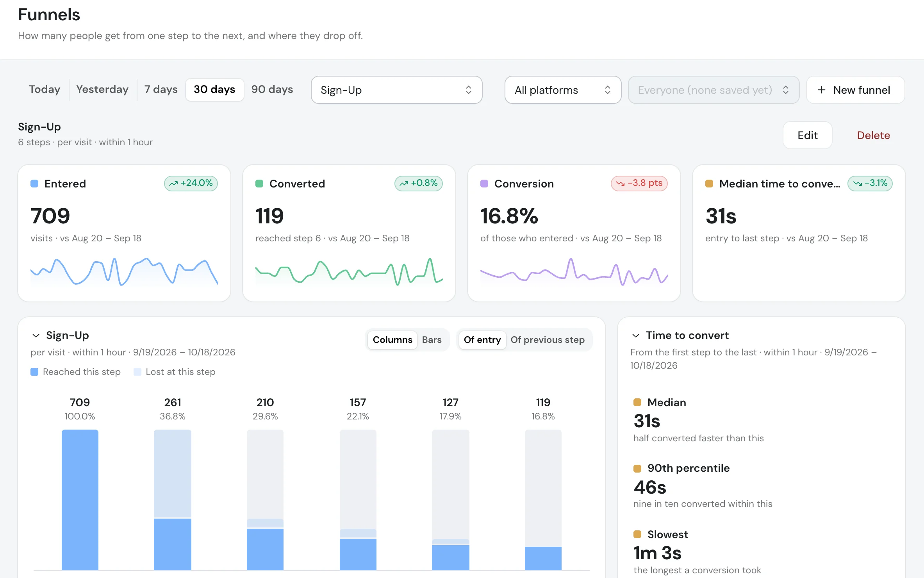
Task: Click the 36.8% label above second column
Action: [173, 416]
